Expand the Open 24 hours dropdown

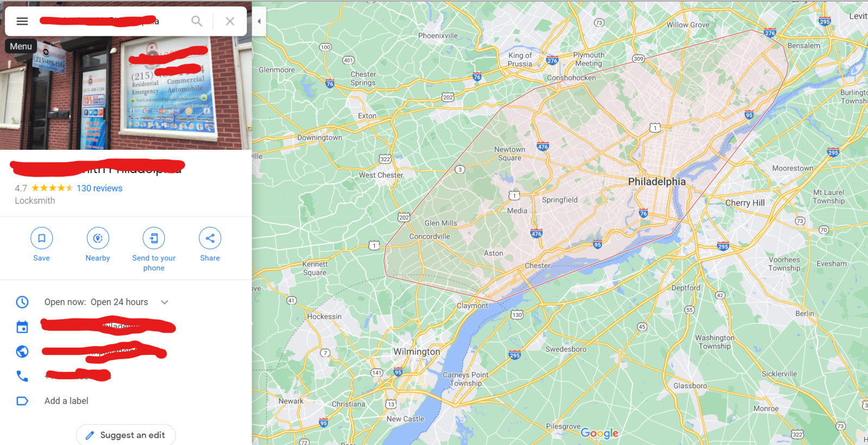click(x=164, y=302)
